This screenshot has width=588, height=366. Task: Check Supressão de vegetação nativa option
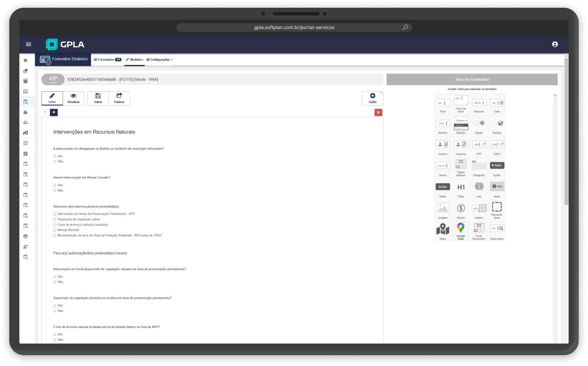55,219
